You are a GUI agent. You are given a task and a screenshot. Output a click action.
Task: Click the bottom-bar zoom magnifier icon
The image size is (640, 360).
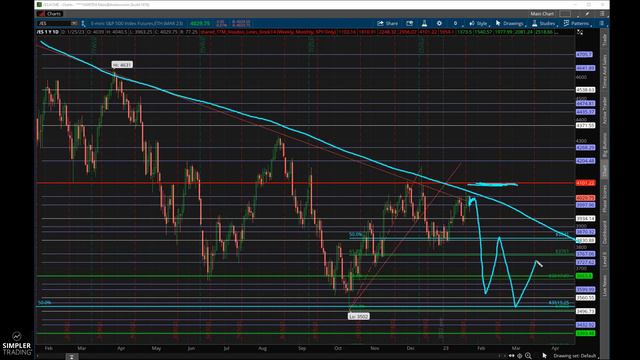[528, 356]
